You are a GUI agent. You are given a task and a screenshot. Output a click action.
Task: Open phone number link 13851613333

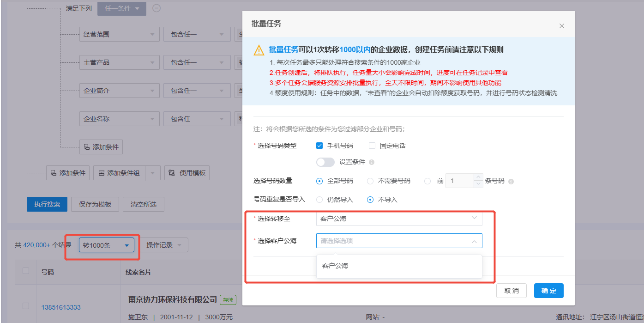pyautogui.click(x=61, y=307)
